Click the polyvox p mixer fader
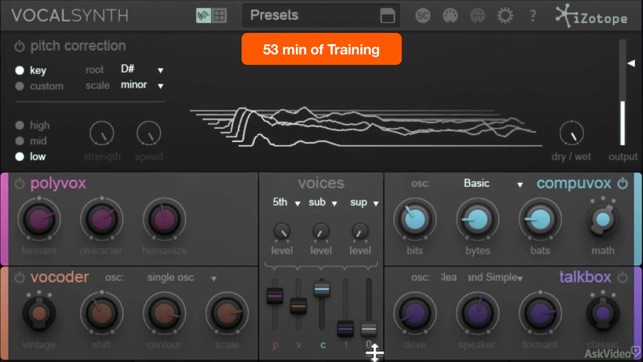643x362 pixels. click(x=275, y=296)
